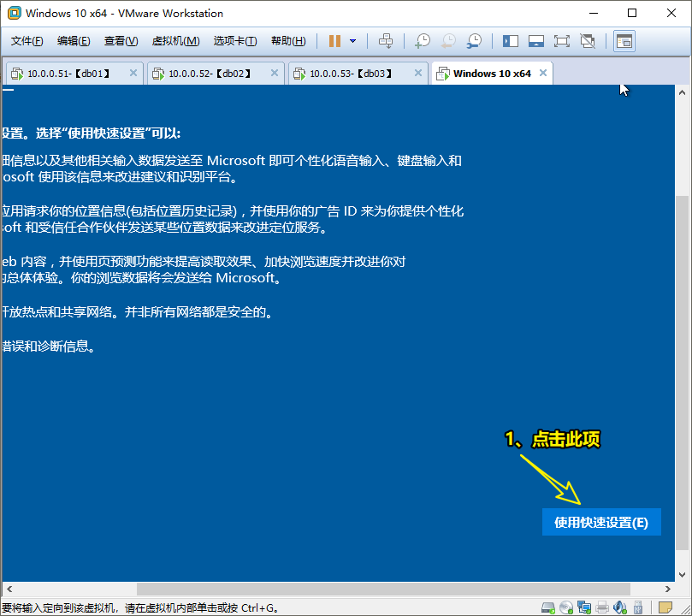Viewport: 692px width, 616px height.
Task: Open the 虚拟机(M) menu
Action: coord(175,41)
